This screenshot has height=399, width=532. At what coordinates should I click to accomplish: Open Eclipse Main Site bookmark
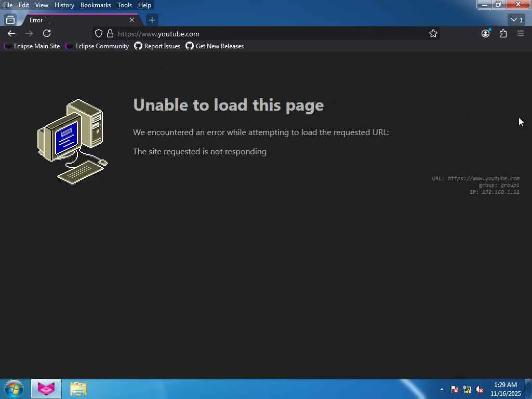(32, 46)
